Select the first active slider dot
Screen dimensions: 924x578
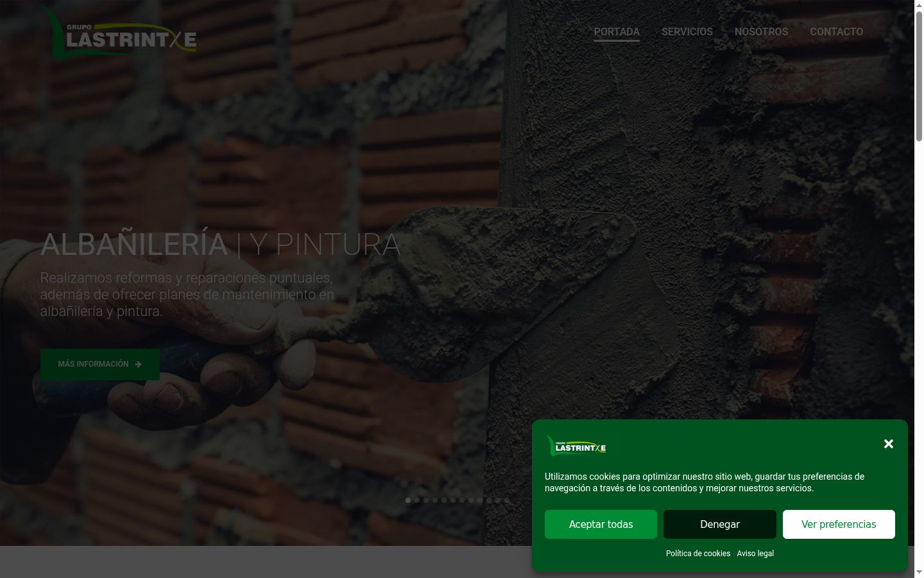tap(408, 500)
